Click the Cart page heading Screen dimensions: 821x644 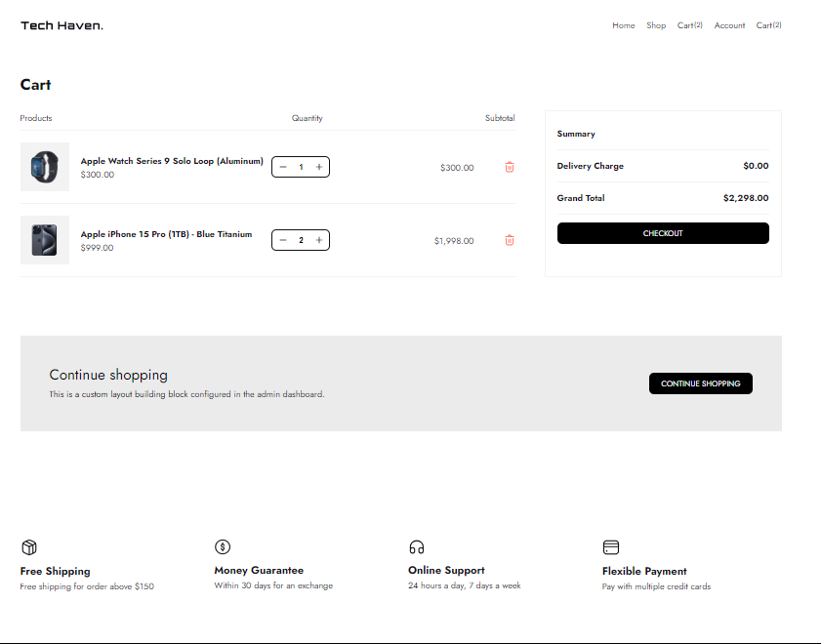[35, 85]
